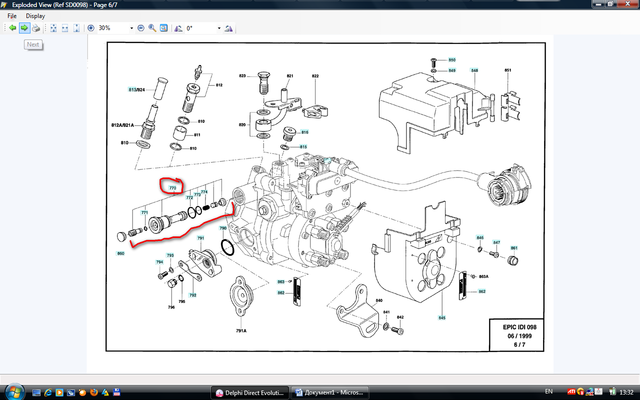
Task: Go to the previous page with the left green arrow
Action: 11,28
